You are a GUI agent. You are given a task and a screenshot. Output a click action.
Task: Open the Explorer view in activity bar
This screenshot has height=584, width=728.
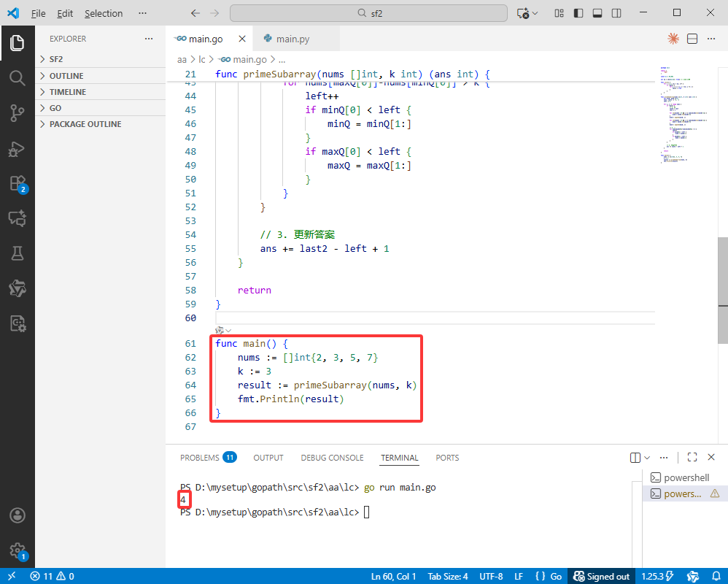coord(18,43)
